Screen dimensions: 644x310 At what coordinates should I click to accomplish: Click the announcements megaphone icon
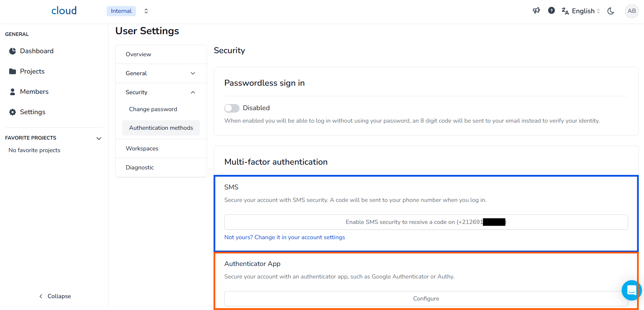(536, 11)
